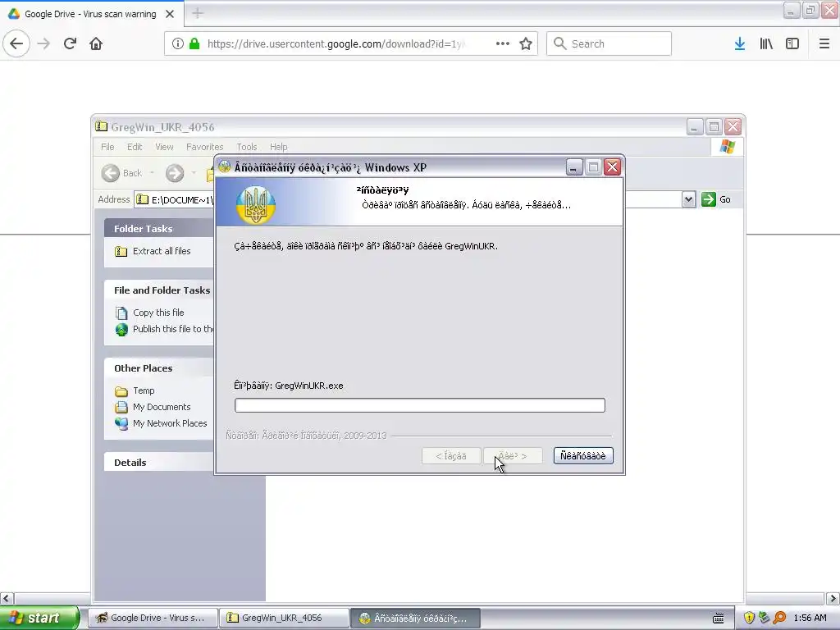Click Back button in explorer toolbar
Screen dimensions: 840x630
pyautogui.click(x=121, y=173)
